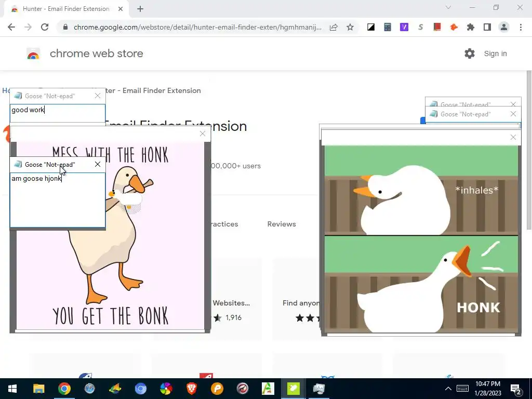Click the share page icon in address bar
The width and height of the screenshot is (532, 399).
pyautogui.click(x=334, y=27)
